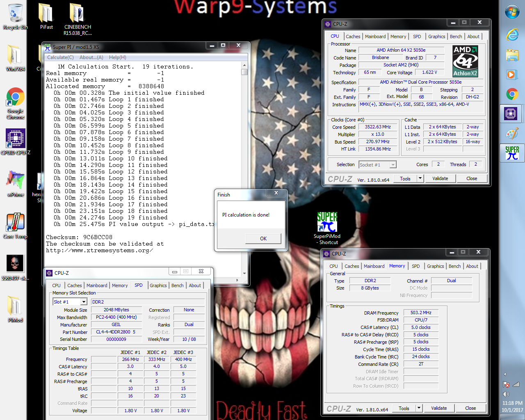Launch Google Chrome desktop shortcut
525x420 pixels.
coord(15,103)
